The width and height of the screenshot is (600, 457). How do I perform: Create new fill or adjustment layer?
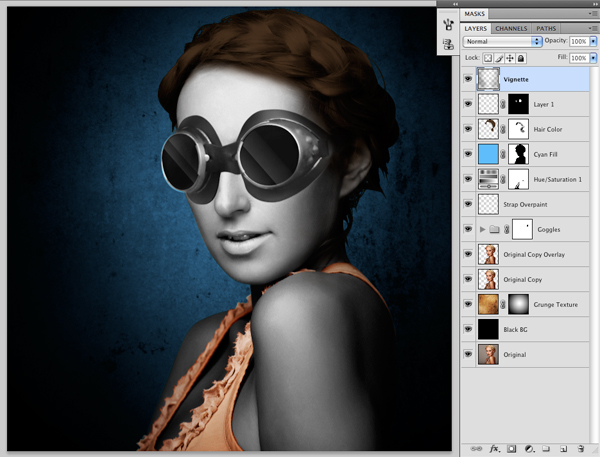[529, 449]
